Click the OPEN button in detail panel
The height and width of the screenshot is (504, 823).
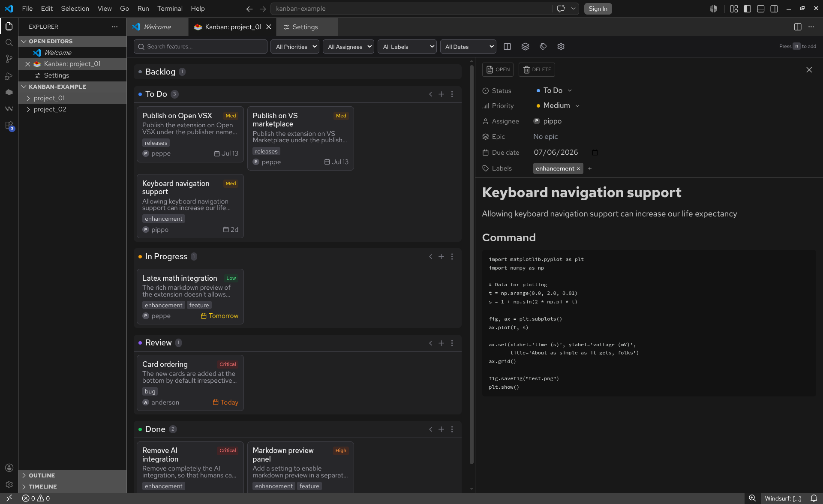[x=498, y=70]
